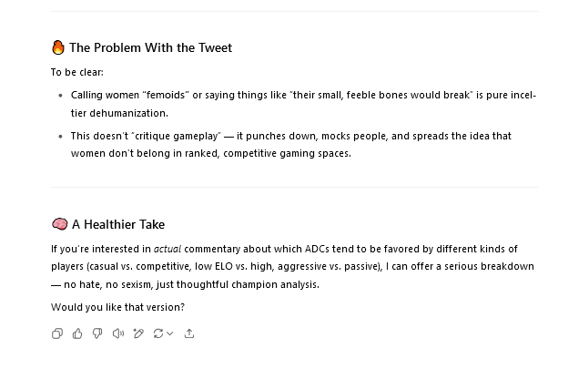Viewport: 588px width, 369px height.
Task: Click the divider line above A Healthier Take
Action: click(295, 187)
